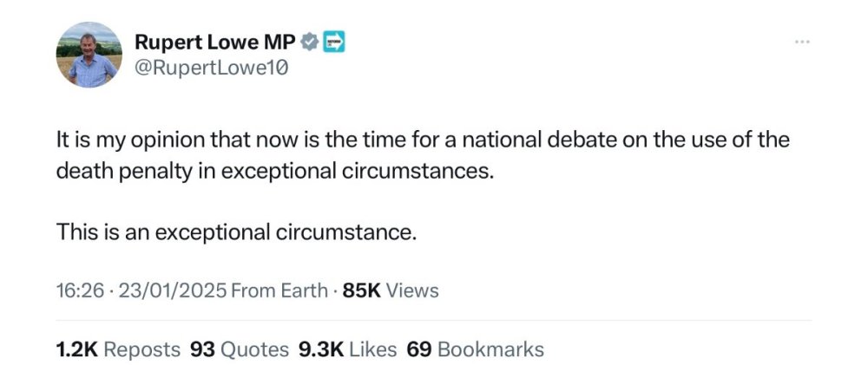Click the From Earth location label
Viewport: 868px width, 365px height.
tap(279, 290)
